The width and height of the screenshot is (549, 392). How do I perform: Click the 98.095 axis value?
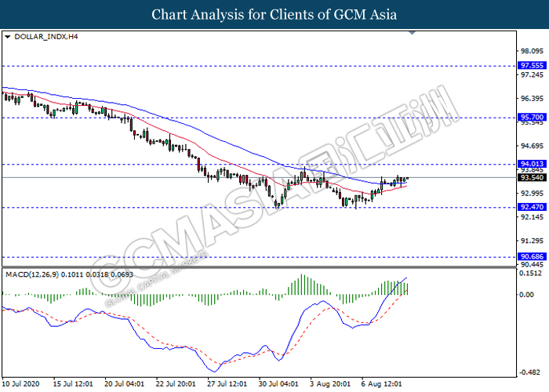533,51
